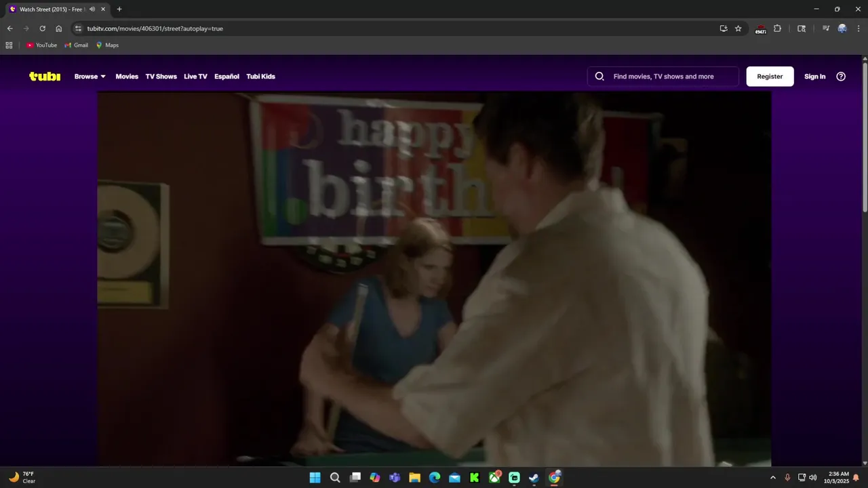Open the TV Shows section
The height and width of the screenshot is (488, 868).
161,77
